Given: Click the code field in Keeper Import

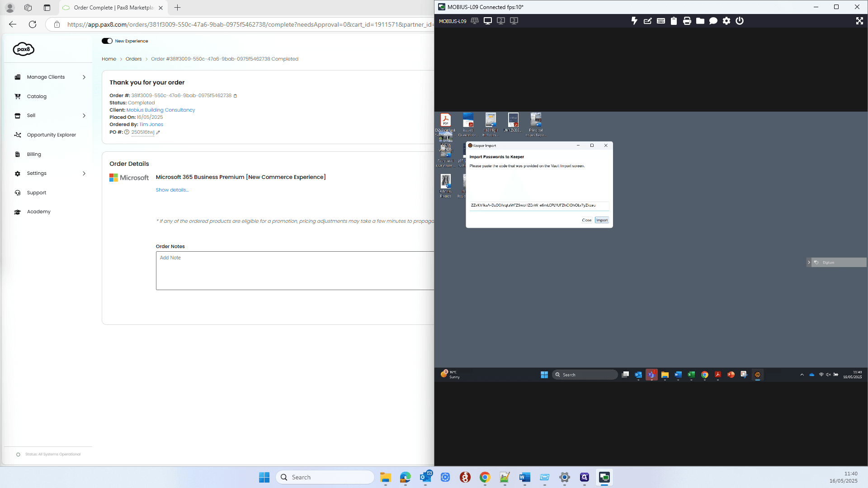Looking at the screenshot, I should [539, 206].
